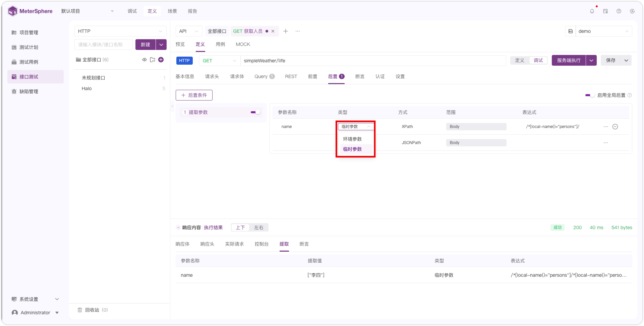Open the API type dropdown

[x=189, y=31]
